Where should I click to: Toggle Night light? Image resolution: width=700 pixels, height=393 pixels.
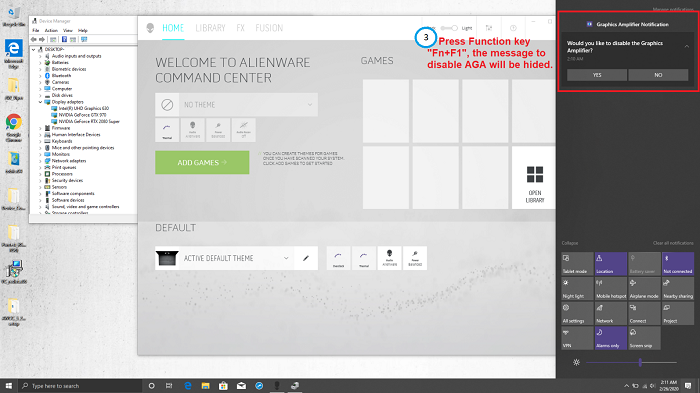click(577, 288)
